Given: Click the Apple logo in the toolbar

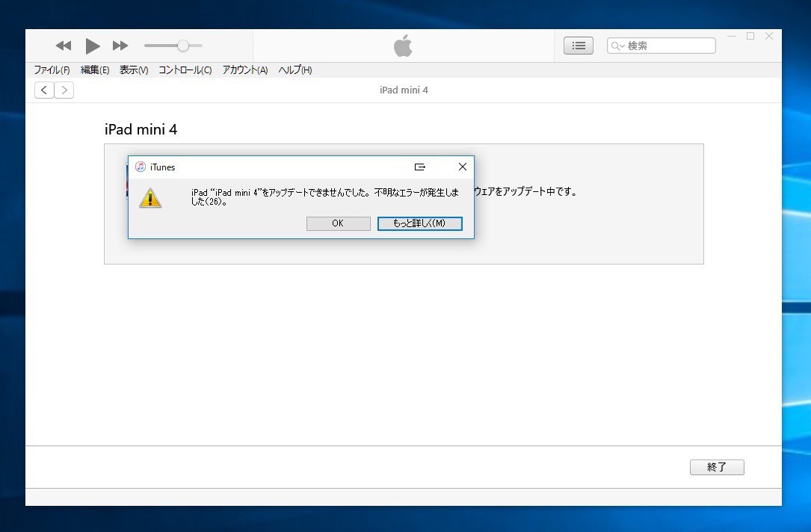Looking at the screenshot, I should point(403,46).
